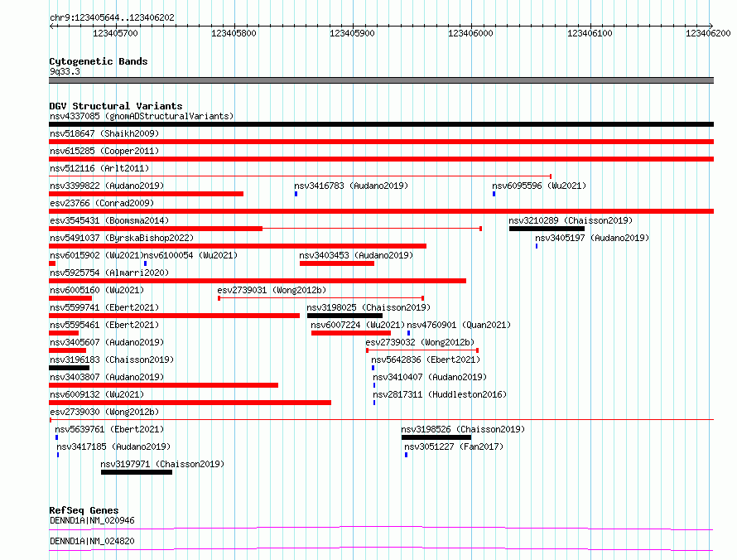
Task: Click the nsv3417185 (Audano2019) blue marker
Action: [x=58, y=455]
